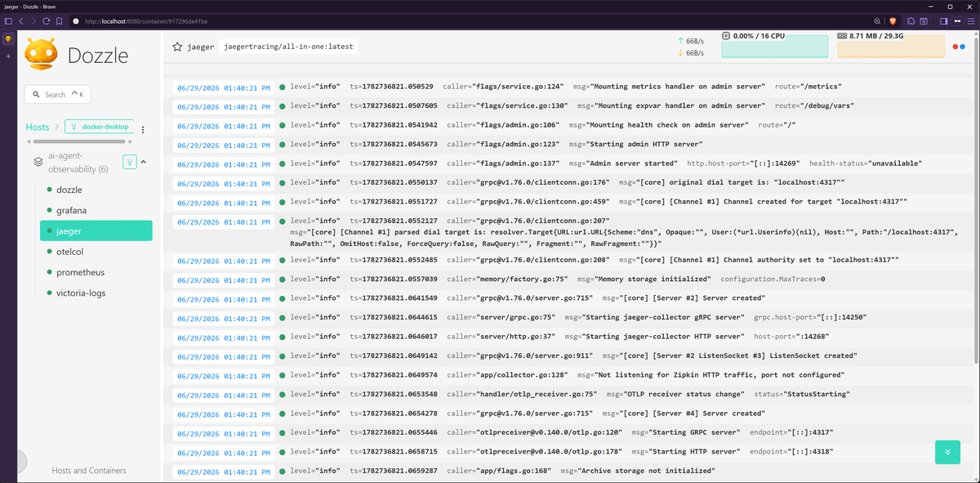Click the Dozzle mascot logo

point(41,54)
